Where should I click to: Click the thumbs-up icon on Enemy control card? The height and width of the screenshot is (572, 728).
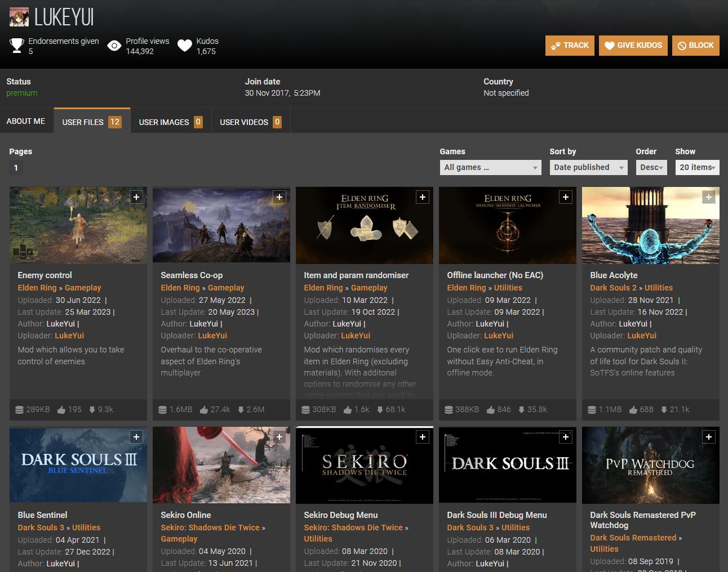(x=61, y=410)
